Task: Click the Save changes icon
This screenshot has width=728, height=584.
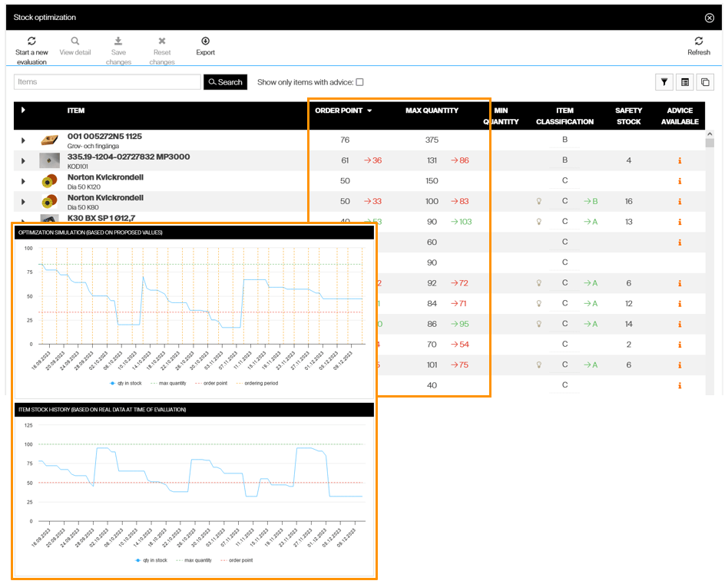Action: [x=118, y=41]
